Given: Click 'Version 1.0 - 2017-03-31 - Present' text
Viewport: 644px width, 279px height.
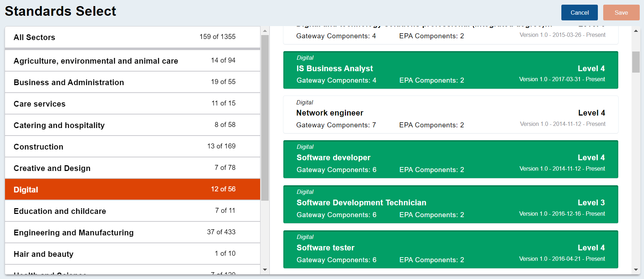Looking at the screenshot, I should [562, 79].
